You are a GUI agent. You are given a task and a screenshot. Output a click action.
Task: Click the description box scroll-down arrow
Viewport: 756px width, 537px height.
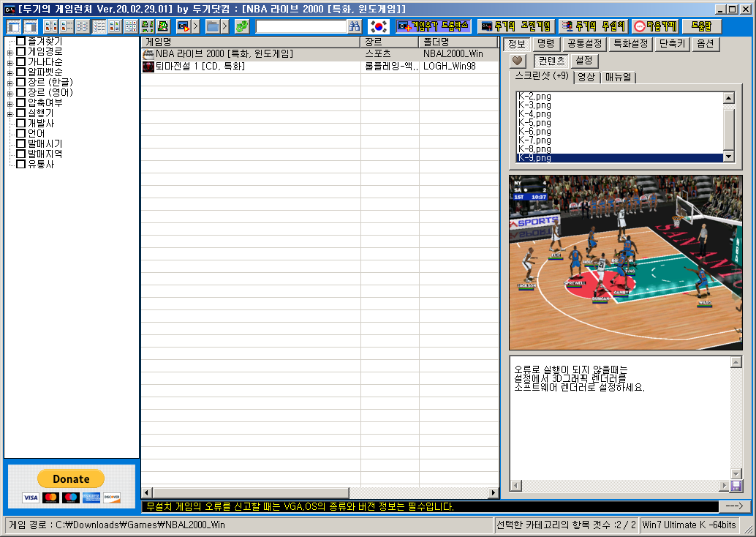pyautogui.click(x=736, y=474)
